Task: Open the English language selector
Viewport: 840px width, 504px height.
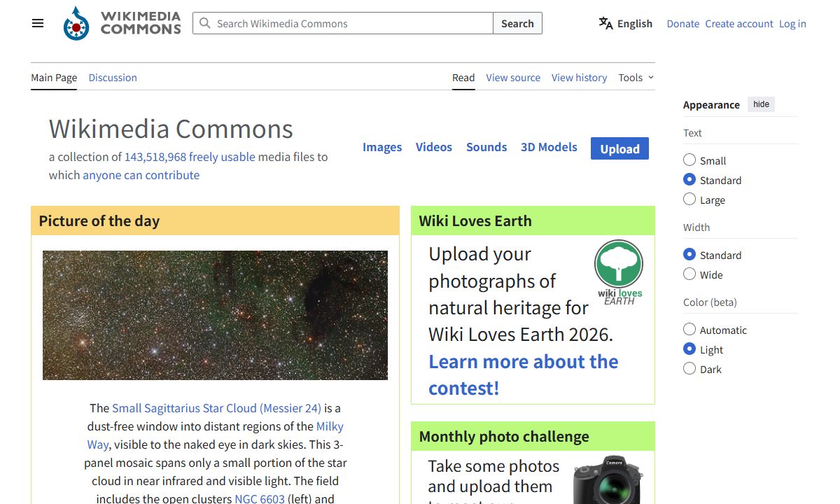Action: click(x=626, y=23)
